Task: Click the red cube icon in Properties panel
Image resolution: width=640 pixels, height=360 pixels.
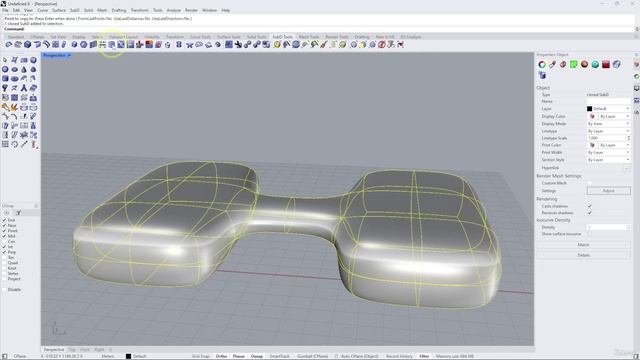Action: coord(606,64)
